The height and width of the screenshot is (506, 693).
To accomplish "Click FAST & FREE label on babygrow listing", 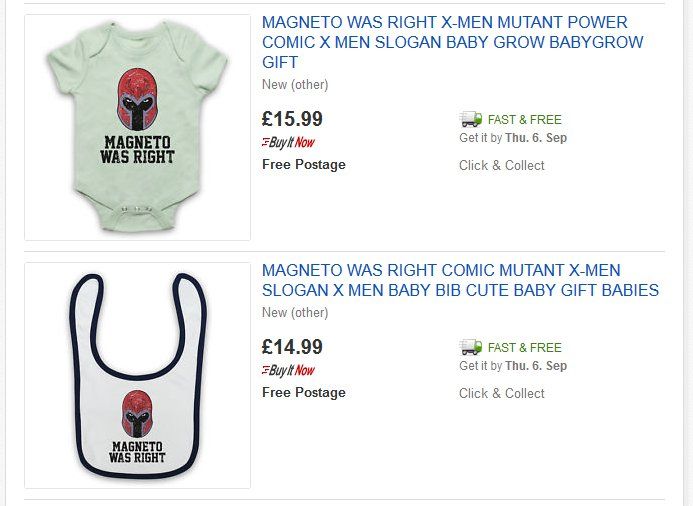I will point(524,120).
